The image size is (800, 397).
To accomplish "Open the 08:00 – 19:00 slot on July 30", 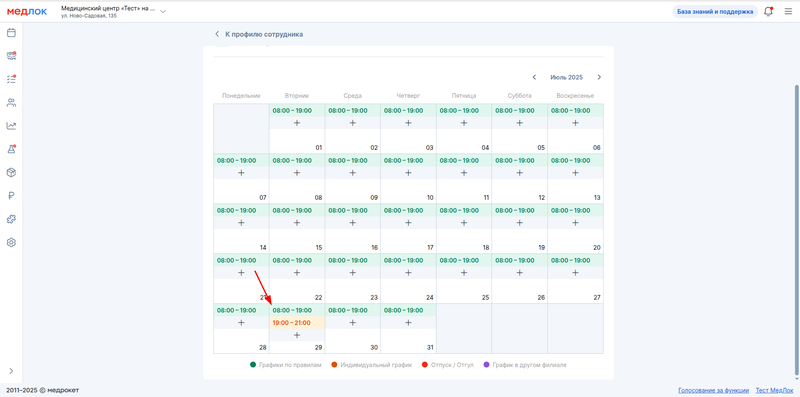I will tap(353, 310).
